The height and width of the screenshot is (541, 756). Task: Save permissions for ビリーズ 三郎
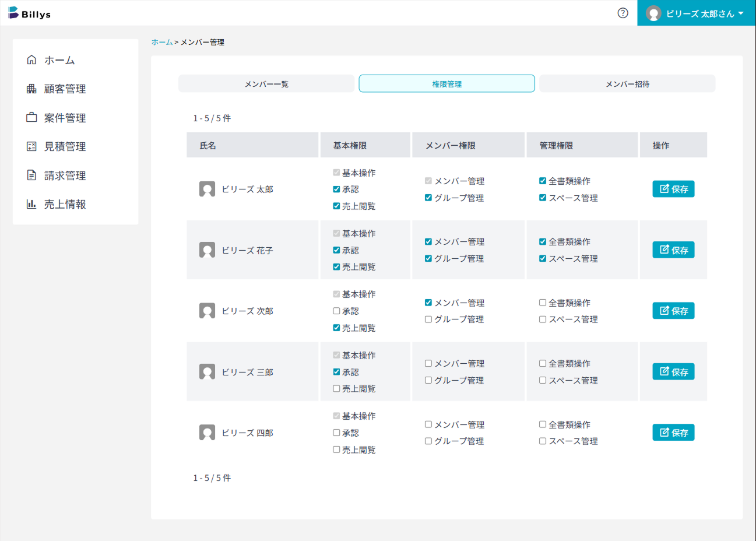673,372
